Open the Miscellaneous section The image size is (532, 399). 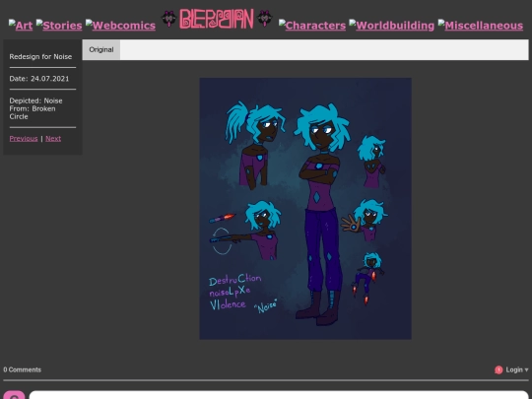tap(481, 25)
